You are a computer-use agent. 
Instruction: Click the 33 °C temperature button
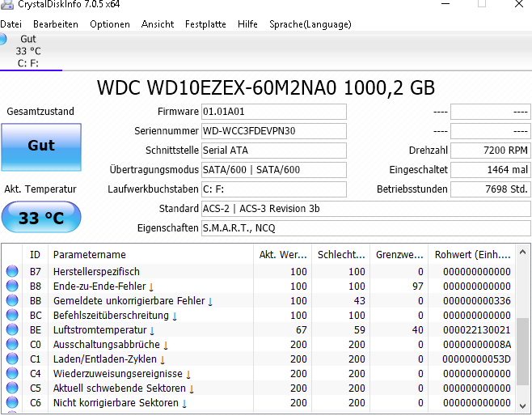[41, 218]
